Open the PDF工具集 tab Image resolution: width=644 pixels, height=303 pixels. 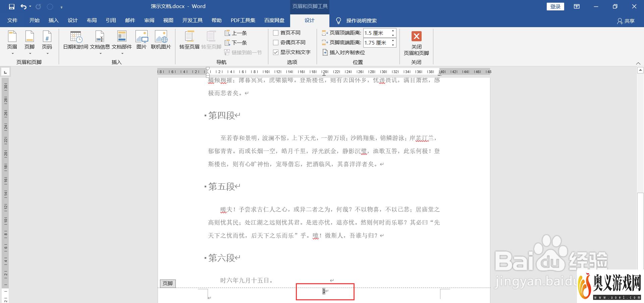point(243,20)
